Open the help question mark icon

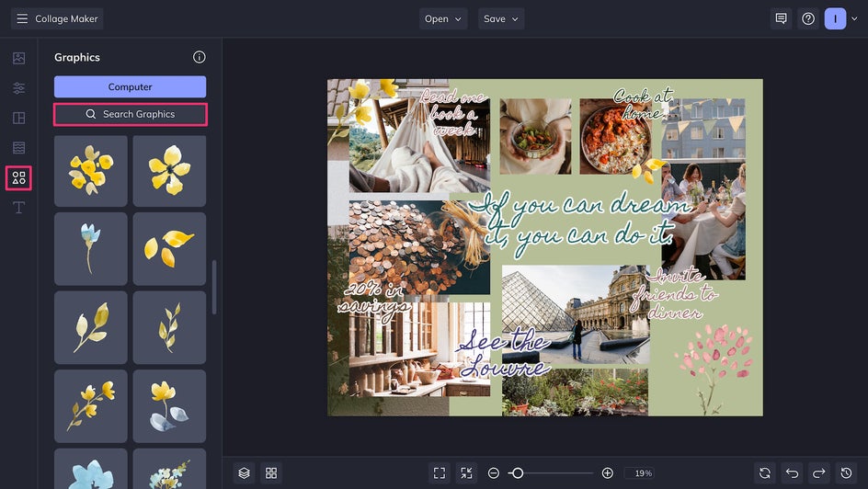tap(808, 18)
